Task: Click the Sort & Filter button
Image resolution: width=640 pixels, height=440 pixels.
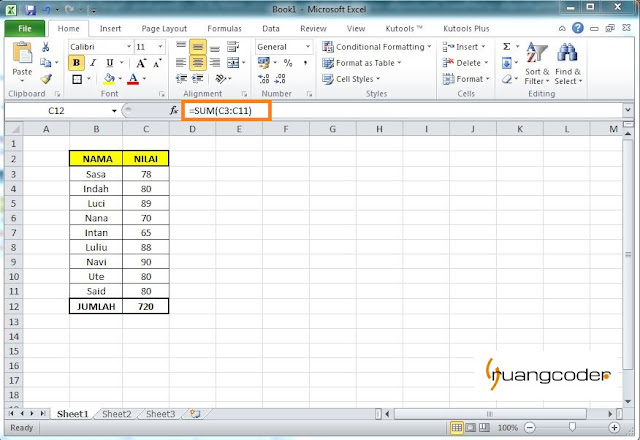Action: 537,63
